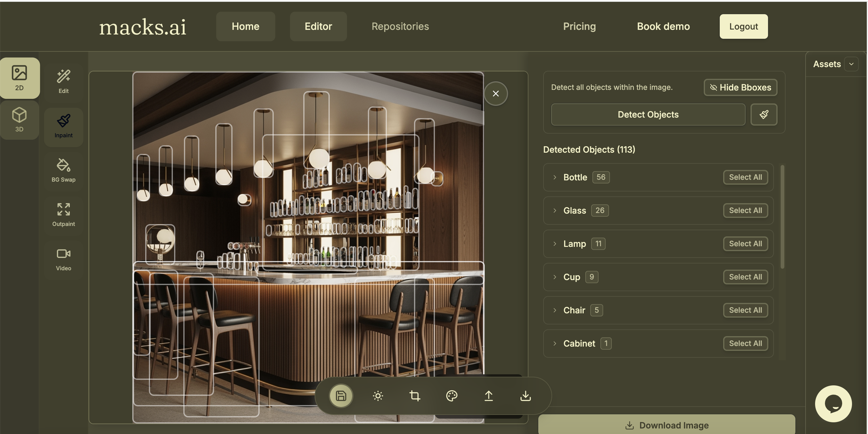Open the color palette tool

point(452,396)
